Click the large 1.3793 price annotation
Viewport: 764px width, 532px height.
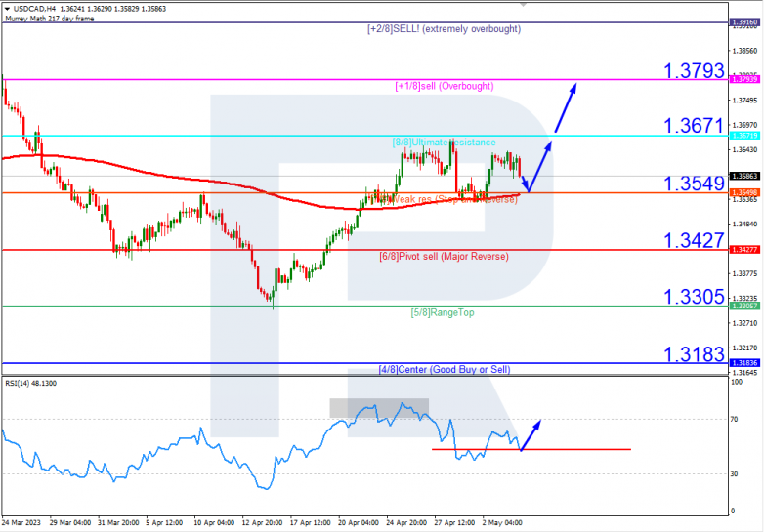[x=695, y=71]
